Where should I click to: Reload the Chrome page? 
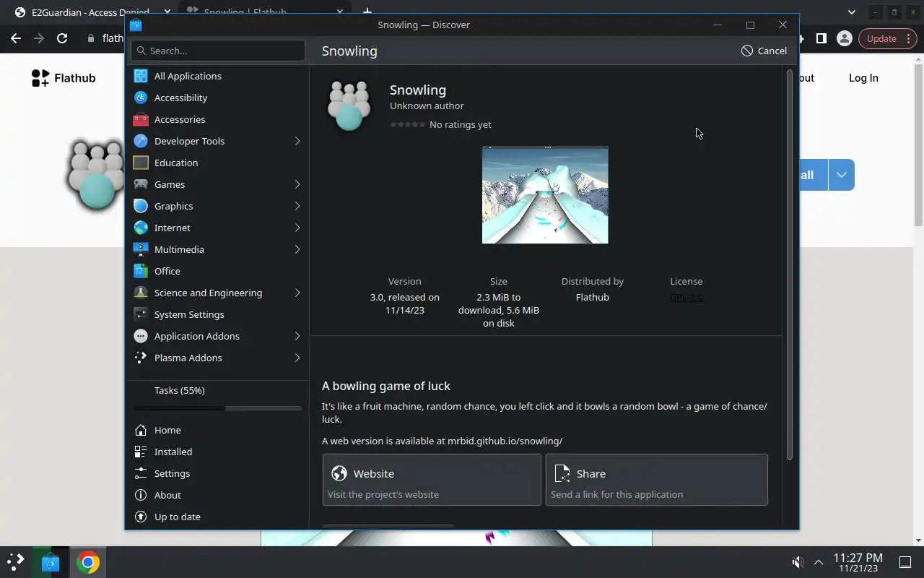62,38
